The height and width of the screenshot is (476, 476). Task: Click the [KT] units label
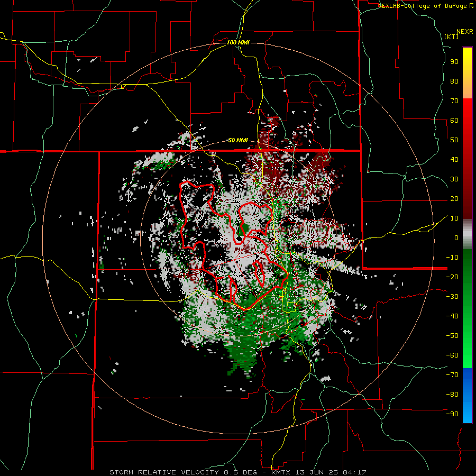click(x=452, y=36)
